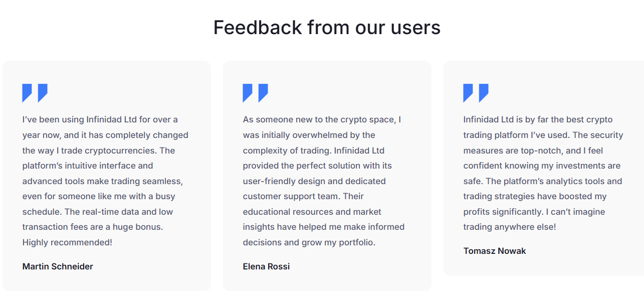Click the reviewer name Martin Schneider
The width and height of the screenshot is (644, 291).
[58, 266]
